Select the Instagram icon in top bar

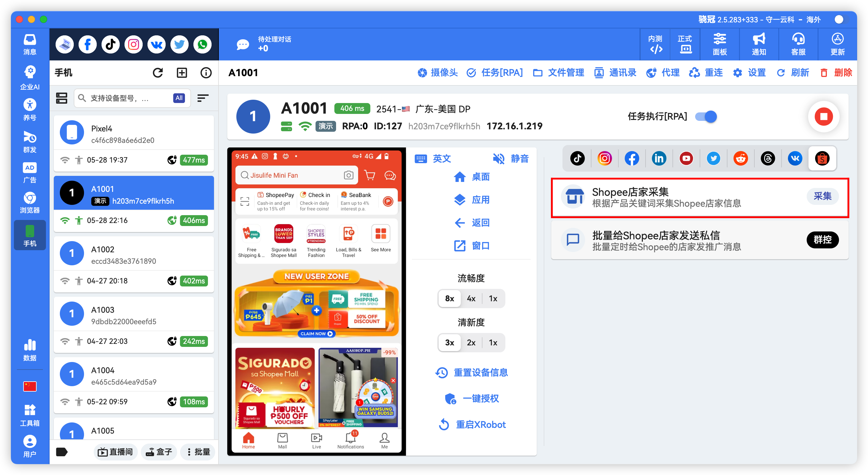134,44
